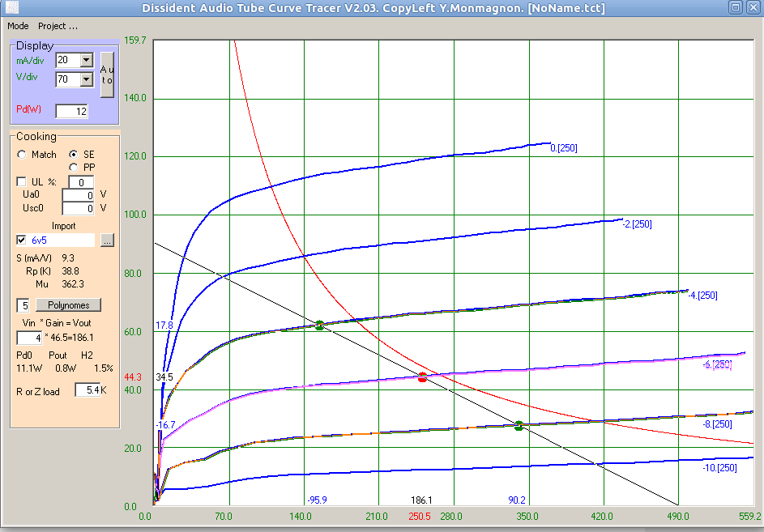
Task: Click the Mu 362.3 value
Action: click(73, 284)
